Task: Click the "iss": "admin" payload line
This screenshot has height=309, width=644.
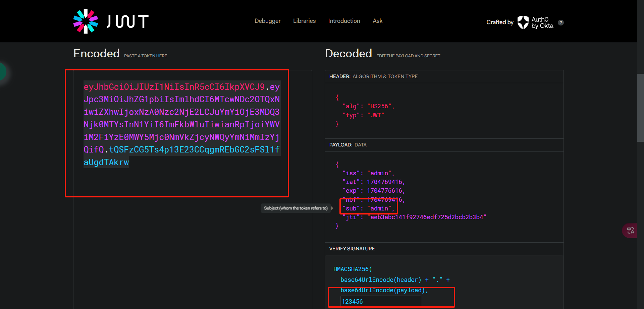Action: pos(368,173)
